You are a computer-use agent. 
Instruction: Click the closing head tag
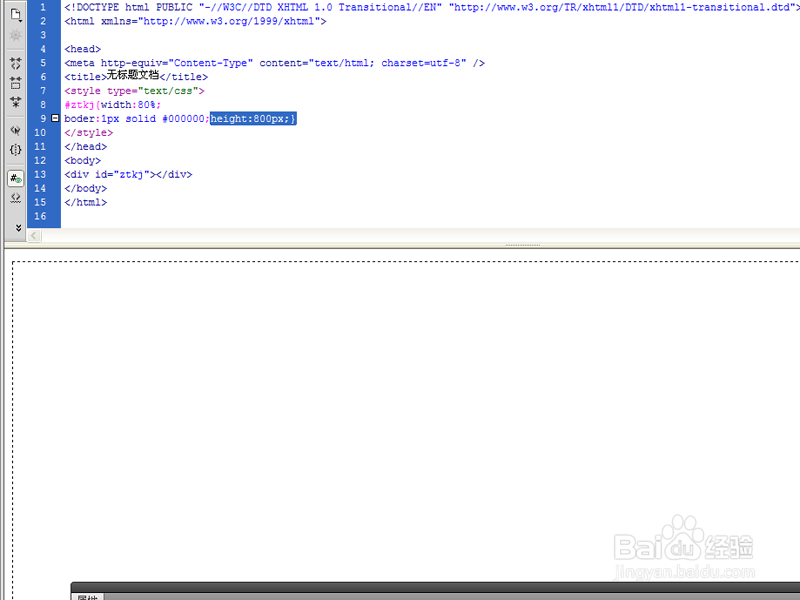point(86,146)
